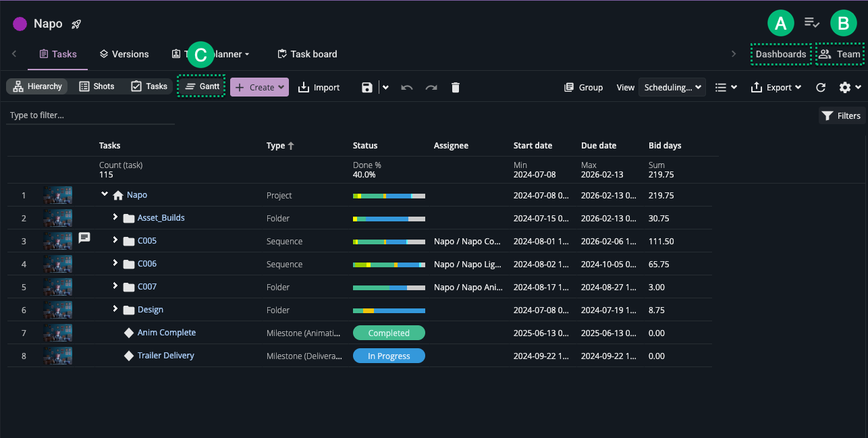Redo the last change
This screenshot has height=438, width=868.
(x=431, y=87)
